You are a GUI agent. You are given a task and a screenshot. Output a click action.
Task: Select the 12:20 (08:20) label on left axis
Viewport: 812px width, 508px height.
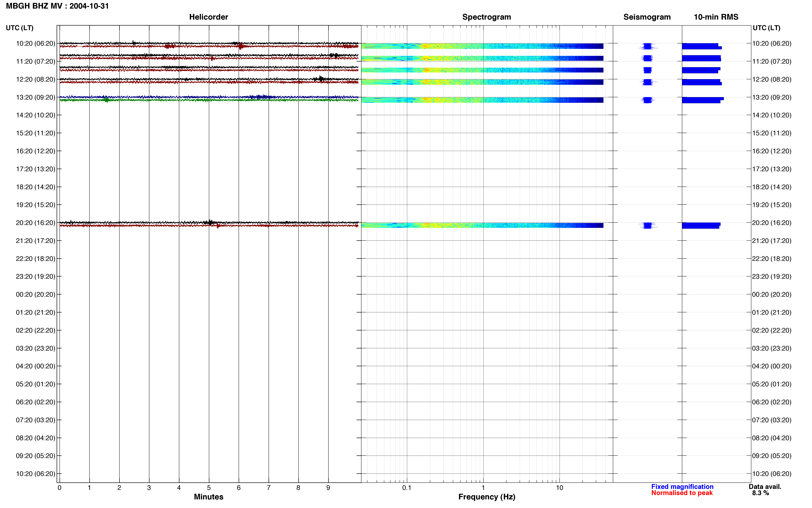[x=36, y=79]
